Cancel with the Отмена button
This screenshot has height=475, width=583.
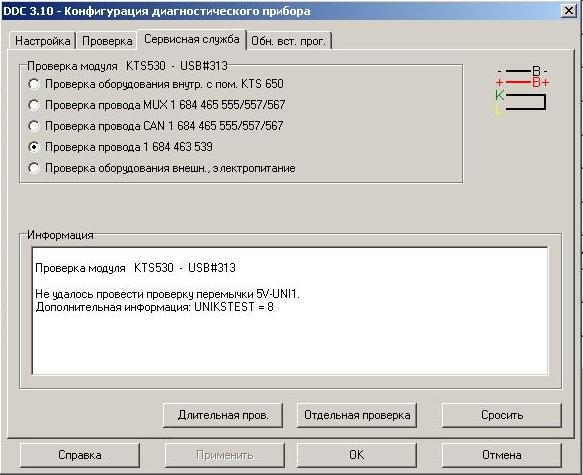tap(502, 455)
